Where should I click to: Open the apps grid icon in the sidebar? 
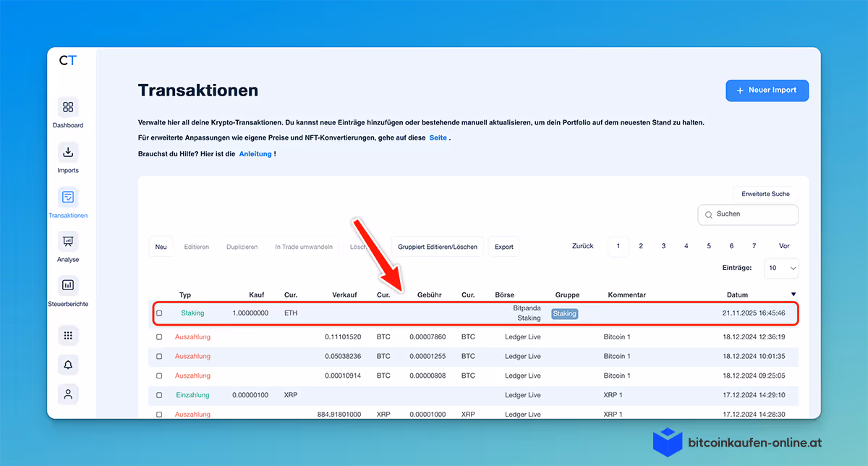(x=67, y=335)
